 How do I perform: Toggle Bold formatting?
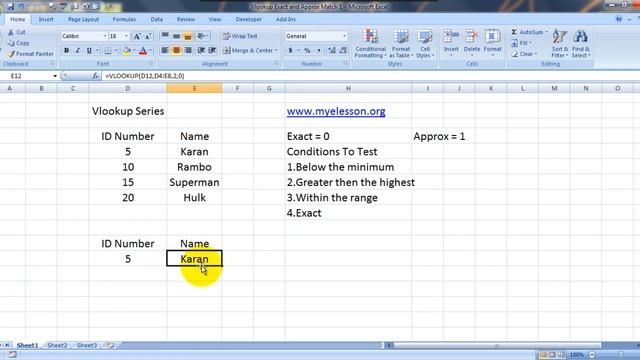66,51
